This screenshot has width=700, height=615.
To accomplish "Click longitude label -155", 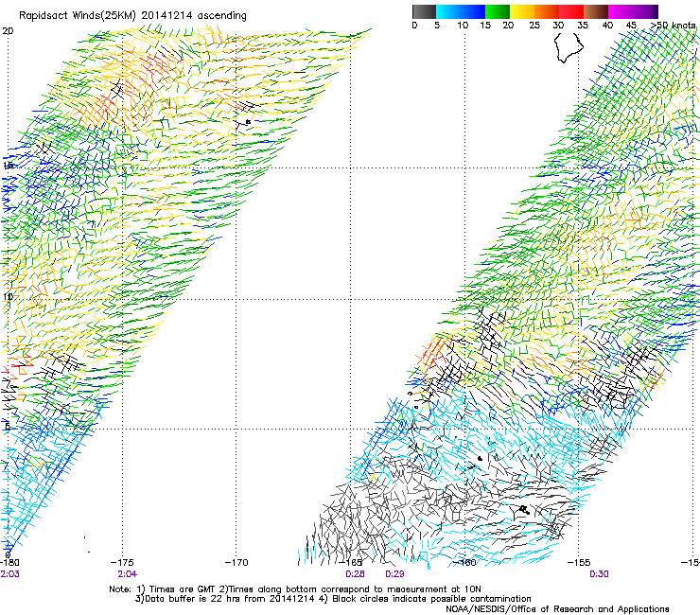I will [x=579, y=563].
